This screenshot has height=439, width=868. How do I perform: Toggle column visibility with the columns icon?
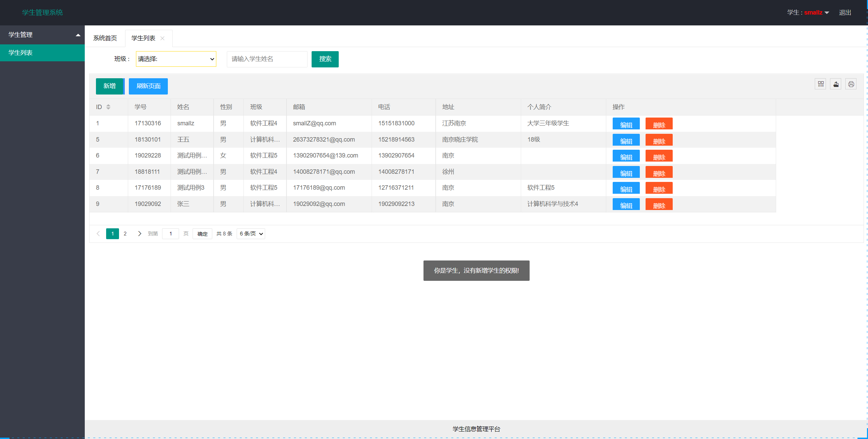pos(820,84)
